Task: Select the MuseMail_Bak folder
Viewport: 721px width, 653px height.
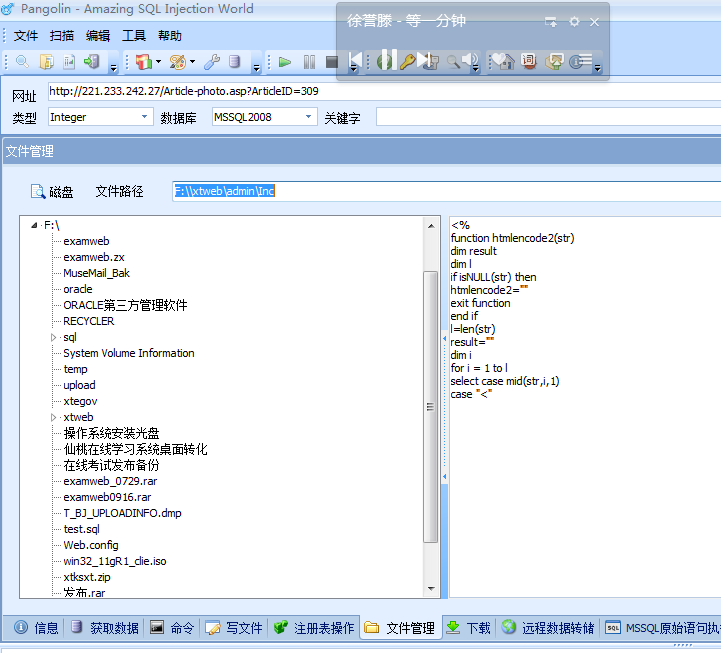Action: pos(97,273)
